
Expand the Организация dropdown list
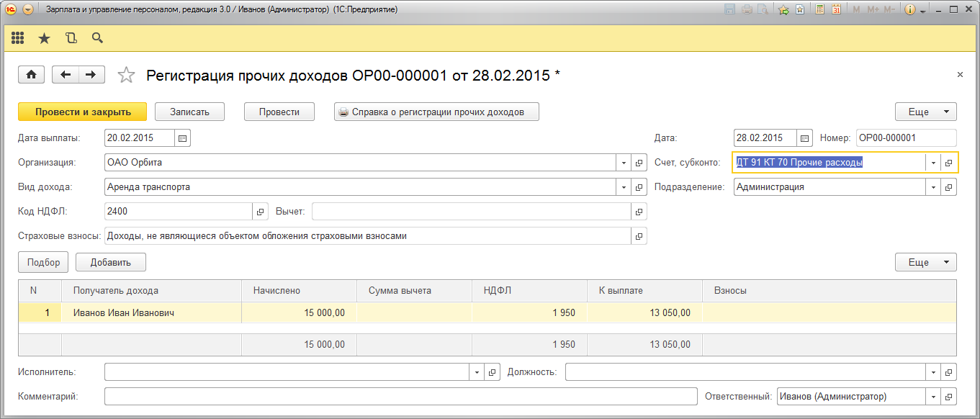[x=624, y=163]
